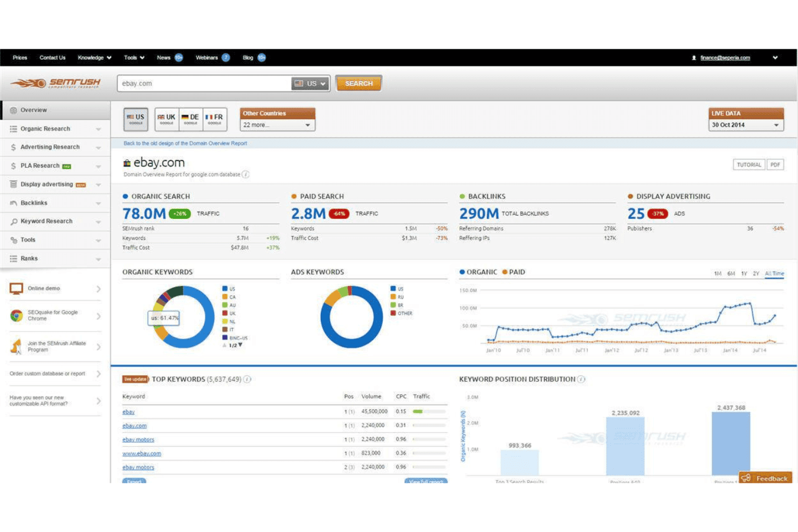Open the News notification badge
Viewport: 798px width, 532px height.
(x=178, y=58)
